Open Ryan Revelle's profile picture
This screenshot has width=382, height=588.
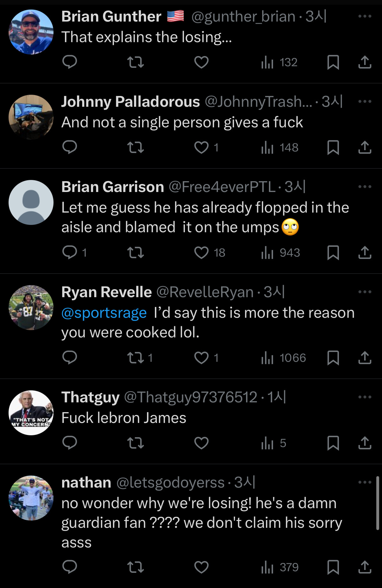tap(31, 308)
